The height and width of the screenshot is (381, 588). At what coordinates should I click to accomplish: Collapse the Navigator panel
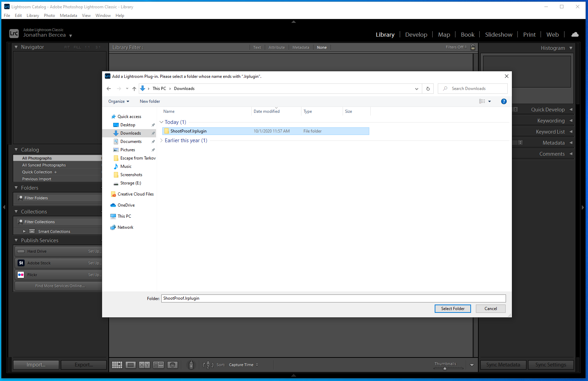(16, 47)
